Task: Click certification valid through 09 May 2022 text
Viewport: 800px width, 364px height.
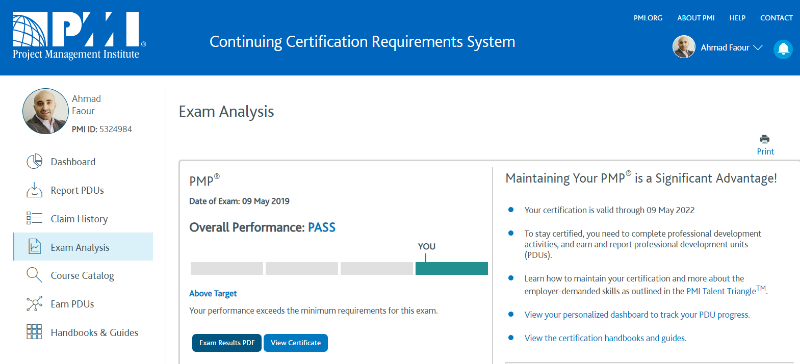Action: click(x=609, y=210)
